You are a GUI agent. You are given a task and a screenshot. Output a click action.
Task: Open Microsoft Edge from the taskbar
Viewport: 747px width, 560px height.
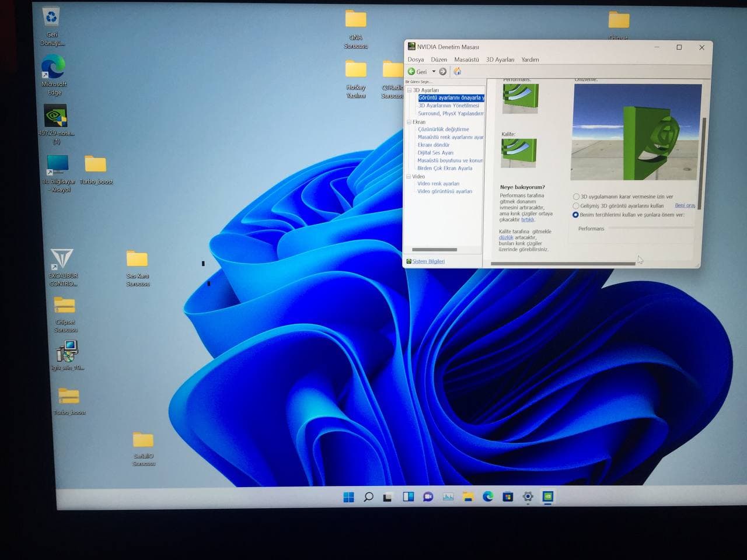coord(488,496)
